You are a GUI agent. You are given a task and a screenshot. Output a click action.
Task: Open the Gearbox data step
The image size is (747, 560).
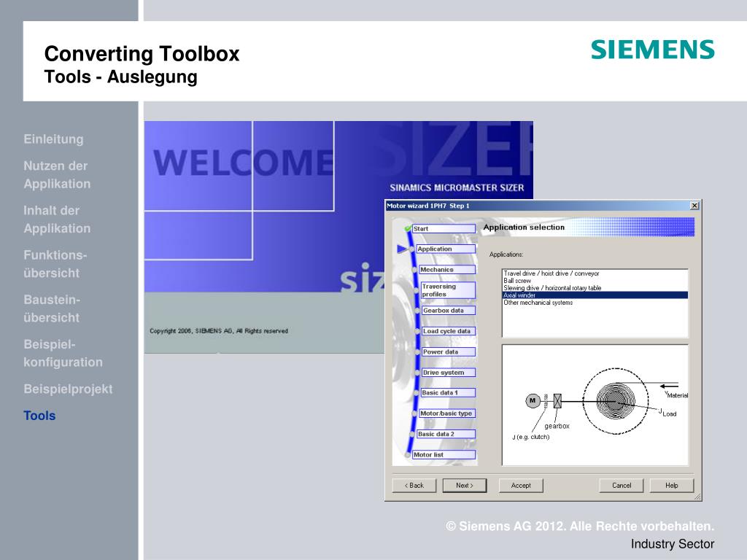(x=449, y=311)
